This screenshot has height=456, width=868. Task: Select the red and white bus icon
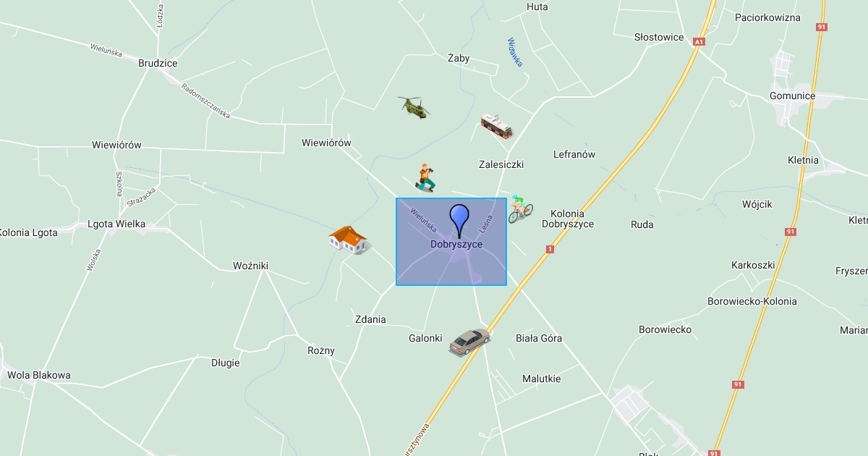(x=496, y=126)
